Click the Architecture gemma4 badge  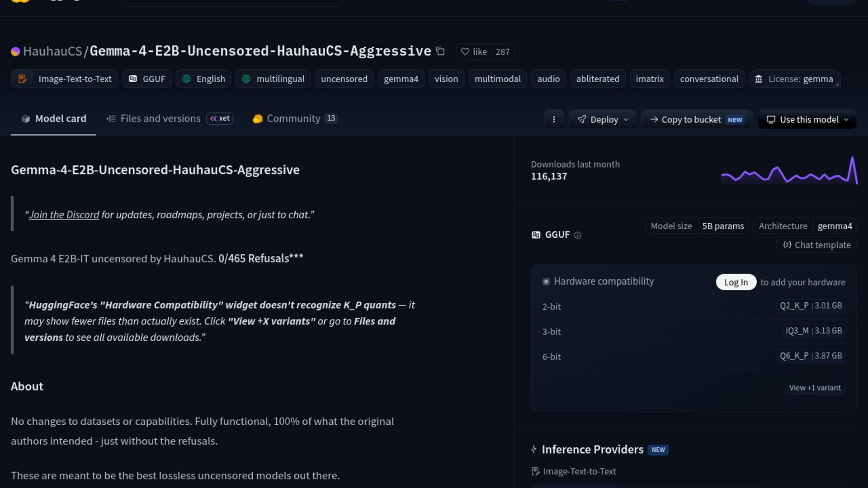coord(805,226)
